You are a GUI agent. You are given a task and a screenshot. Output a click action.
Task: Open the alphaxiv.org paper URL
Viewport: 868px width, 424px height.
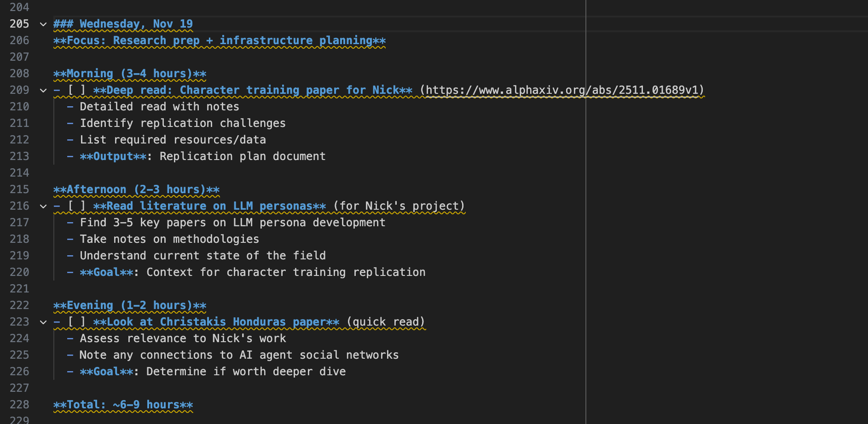pyautogui.click(x=561, y=90)
